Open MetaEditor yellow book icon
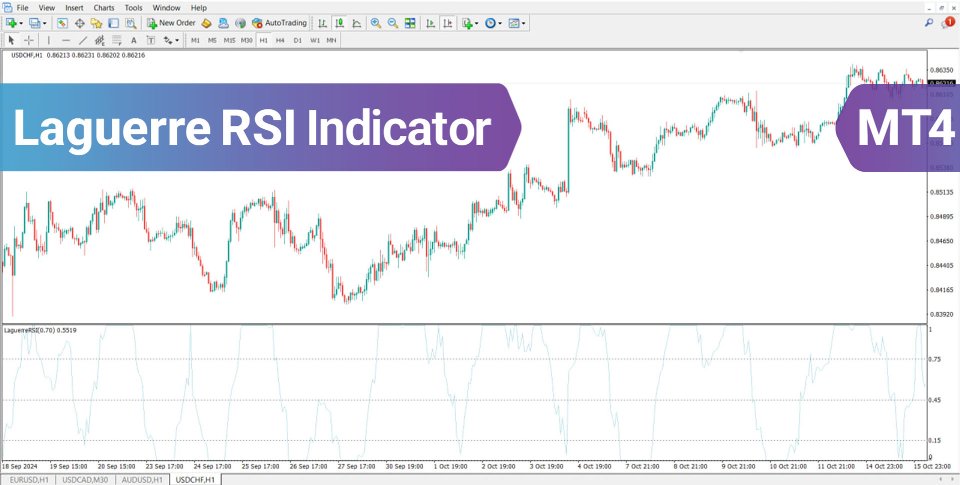 coord(206,23)
